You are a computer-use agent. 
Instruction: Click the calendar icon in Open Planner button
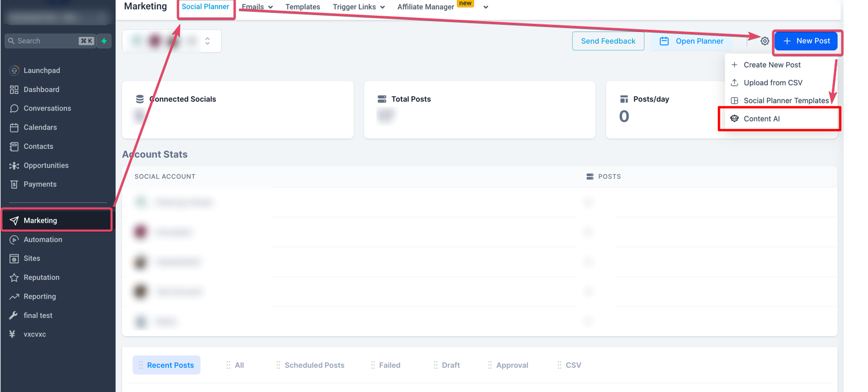(x=664, y=41)
